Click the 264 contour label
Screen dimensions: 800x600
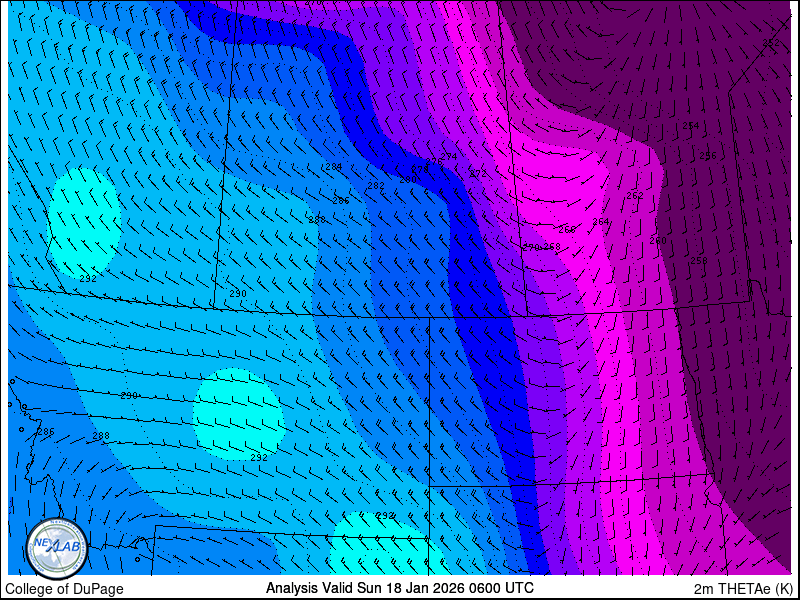(601, 221)
